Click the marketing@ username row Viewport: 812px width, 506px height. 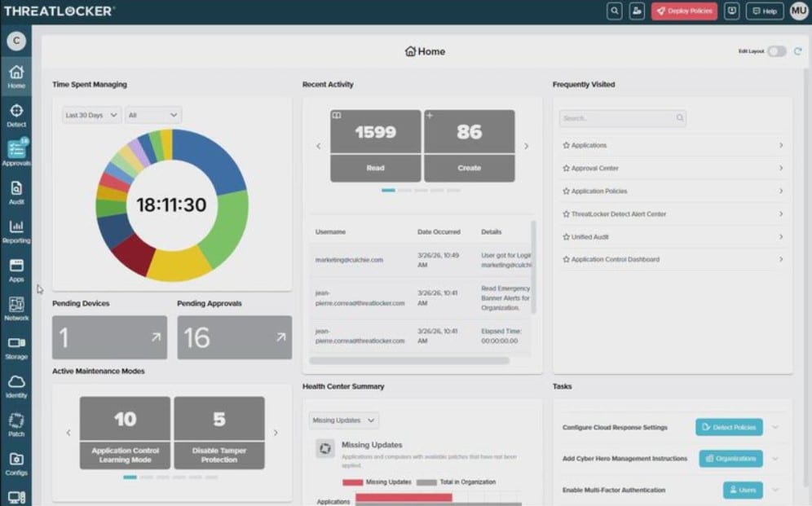point(421,260)
